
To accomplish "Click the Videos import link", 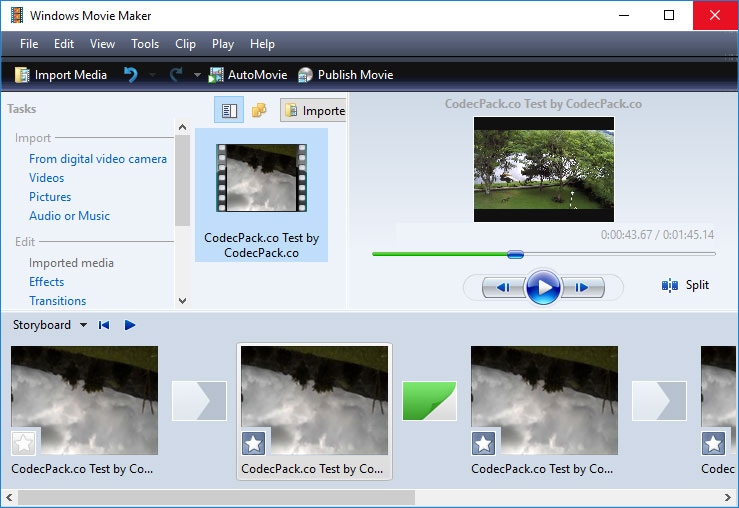I will pos(47,178).
